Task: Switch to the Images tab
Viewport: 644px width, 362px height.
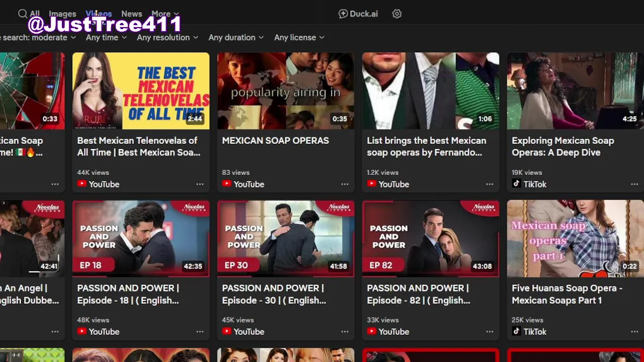Action: pyautogui.click(x=62, y=14)
